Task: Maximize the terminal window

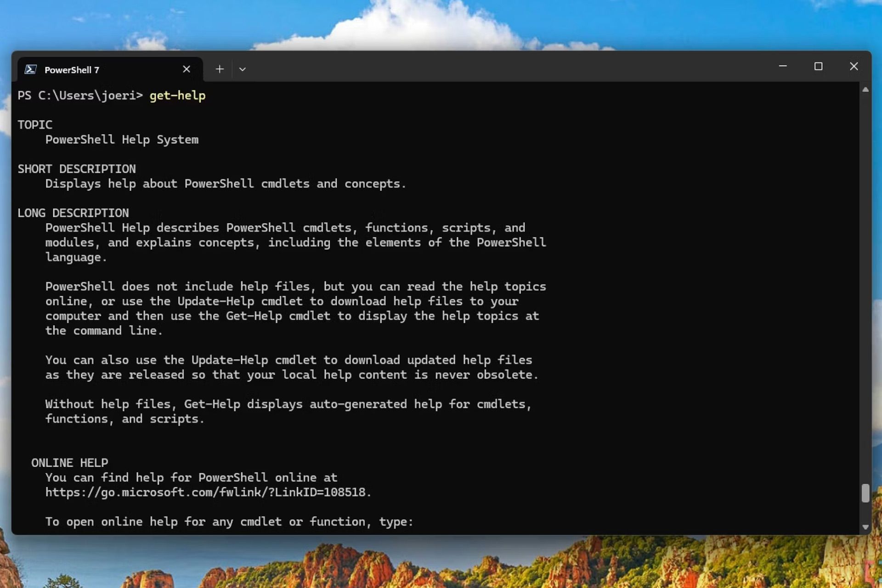Action: coord(818,66)
